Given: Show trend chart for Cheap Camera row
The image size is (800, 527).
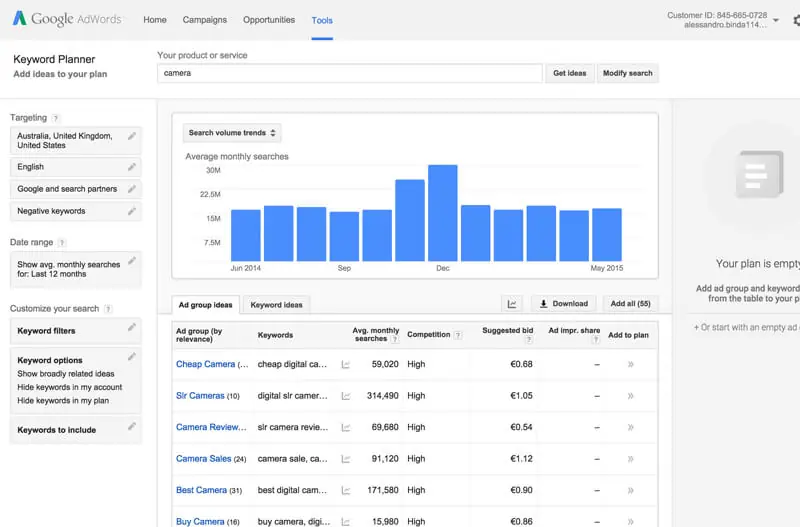Looking at the screenshot, I should click(345, 364).
